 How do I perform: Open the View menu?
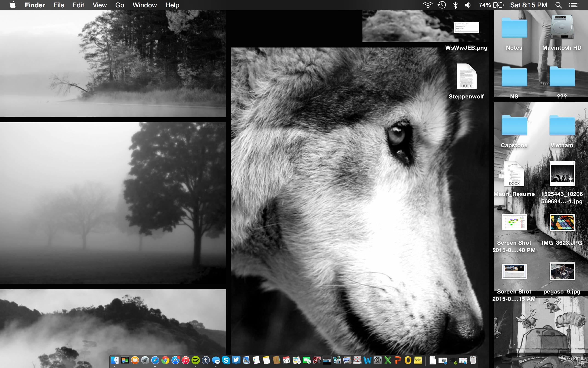click(x=100, y=5)
